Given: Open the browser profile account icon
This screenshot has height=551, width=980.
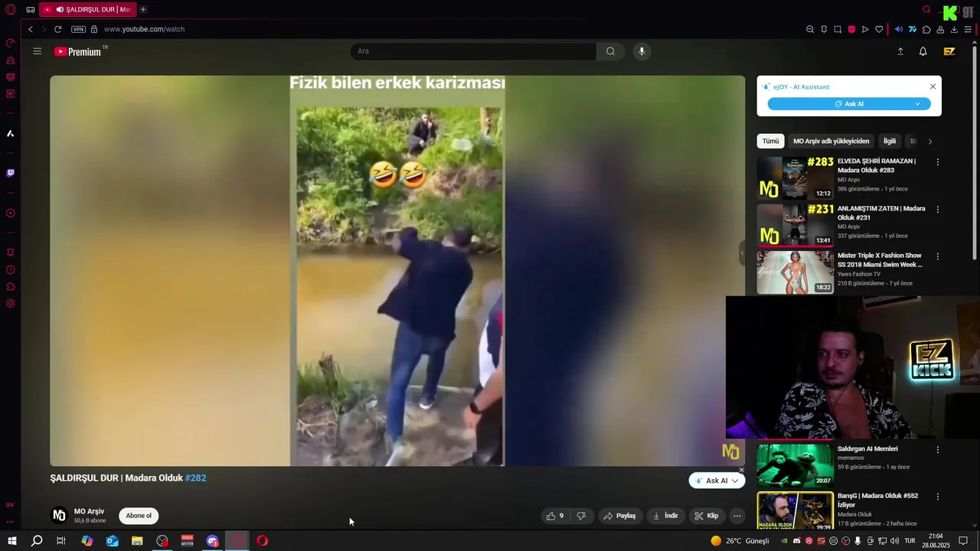Looking at the screenshot, I should (x=940, y=29).
